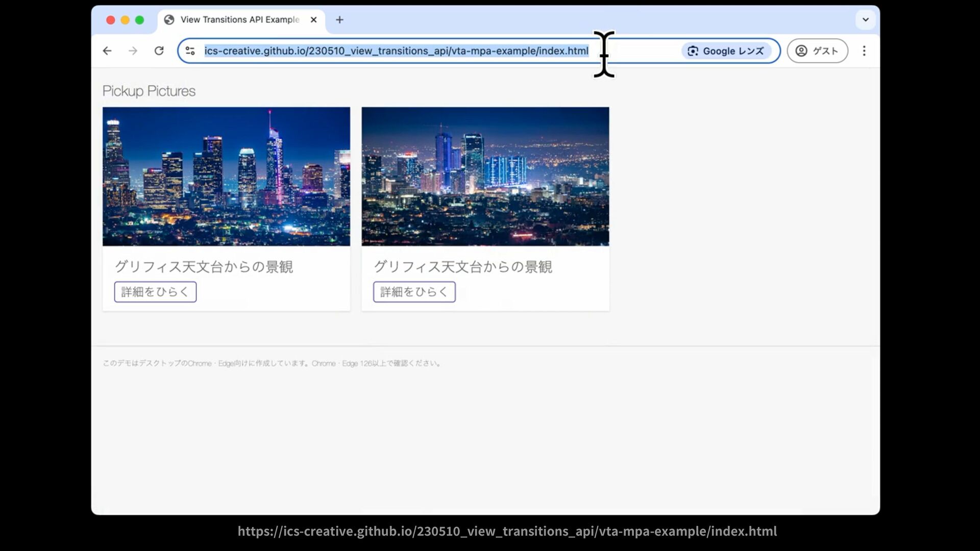Open the ゲスト profile button
Image resolution: width=980 pixels, height=551 pixels.
817,51
